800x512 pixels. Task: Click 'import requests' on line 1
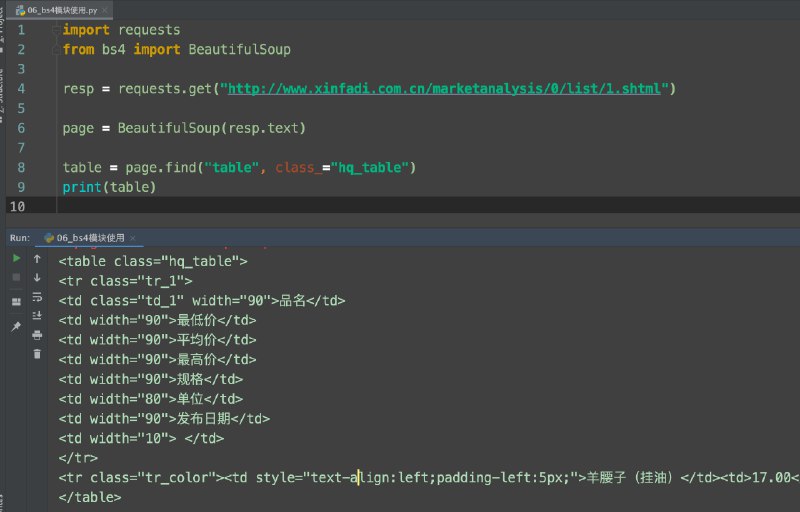point(121,30)
